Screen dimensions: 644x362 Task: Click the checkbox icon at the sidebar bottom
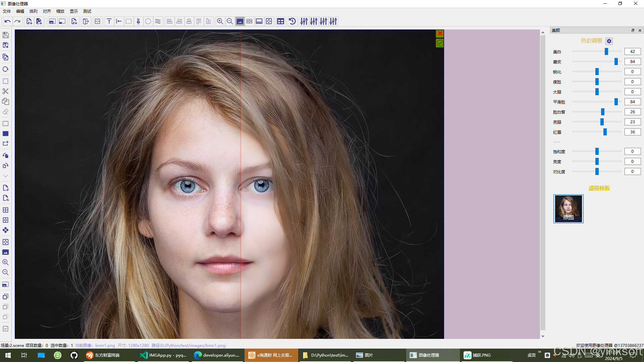[5, 329]
